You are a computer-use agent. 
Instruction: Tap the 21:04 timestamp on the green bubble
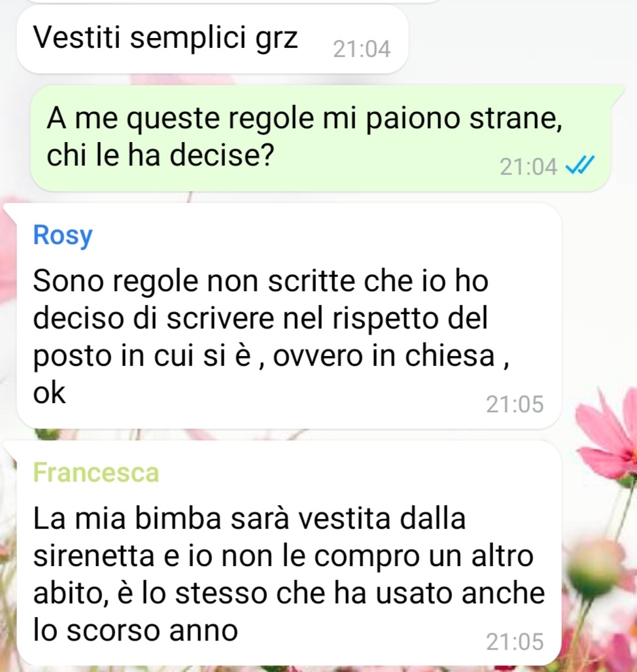pyautogui.click(x=528, y=167)
